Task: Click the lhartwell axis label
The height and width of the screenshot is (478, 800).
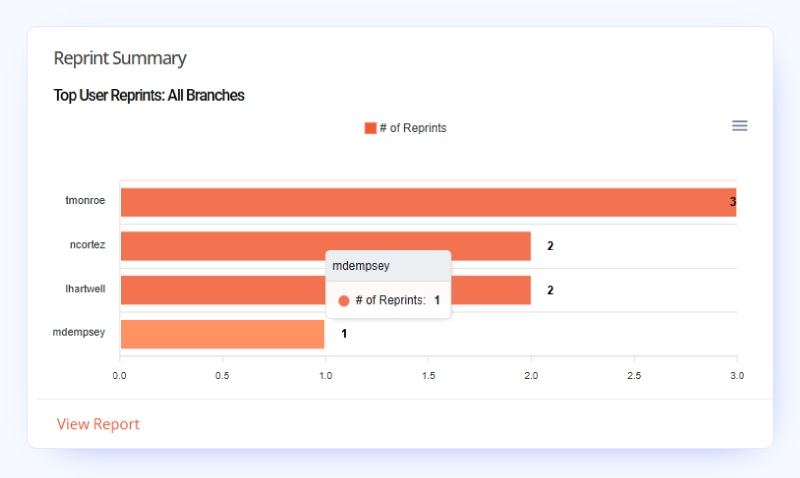Action: tap(85, 289)
